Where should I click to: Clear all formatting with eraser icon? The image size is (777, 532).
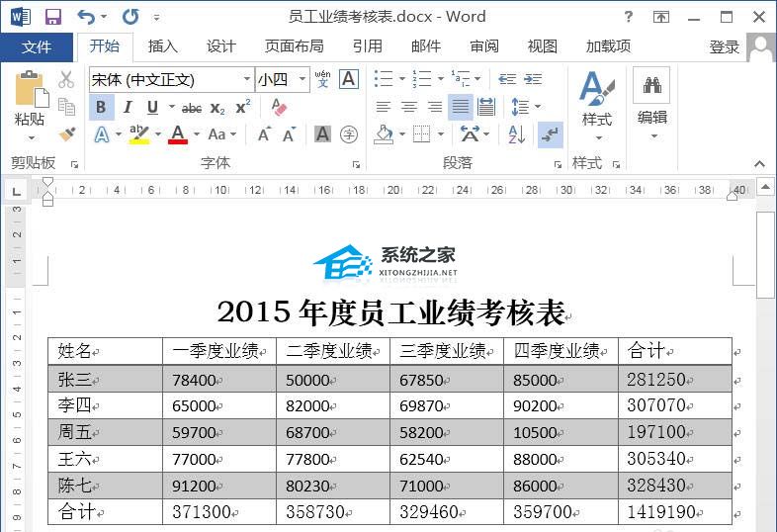coord(279,107)
